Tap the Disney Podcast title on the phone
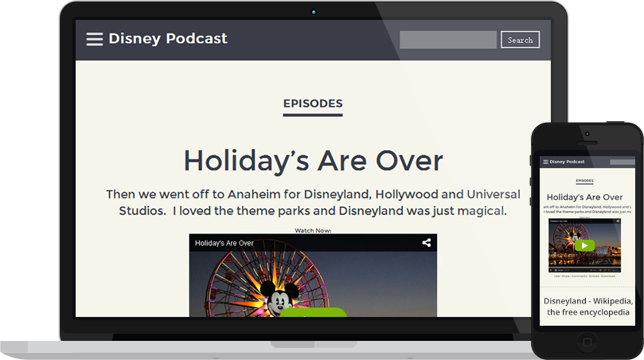644x360 pixels. point(567,162)
